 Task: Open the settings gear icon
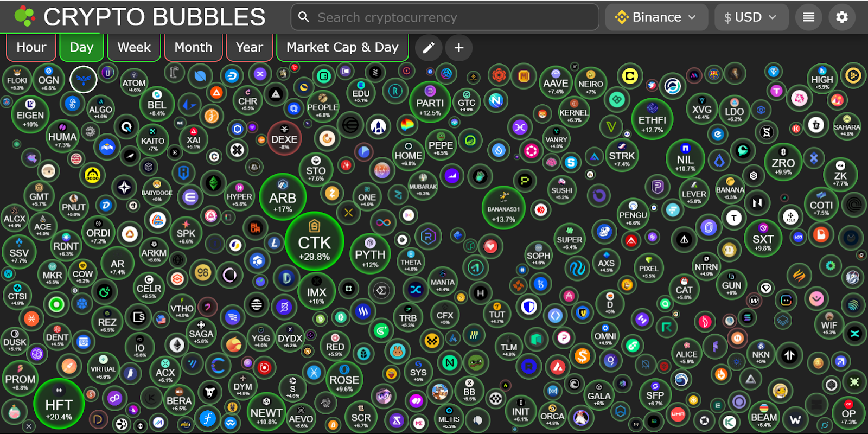(x=842, y=17)
